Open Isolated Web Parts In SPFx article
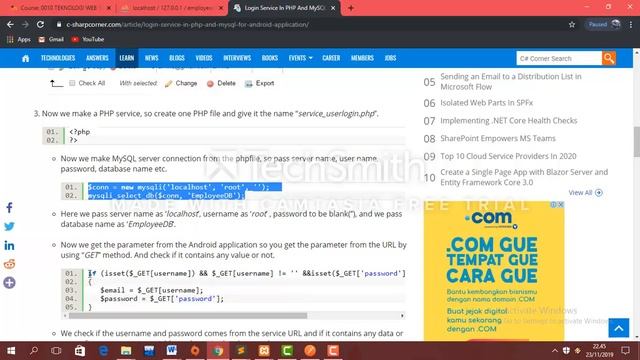This screenshot has height=360, width=640. coord(487,103)
